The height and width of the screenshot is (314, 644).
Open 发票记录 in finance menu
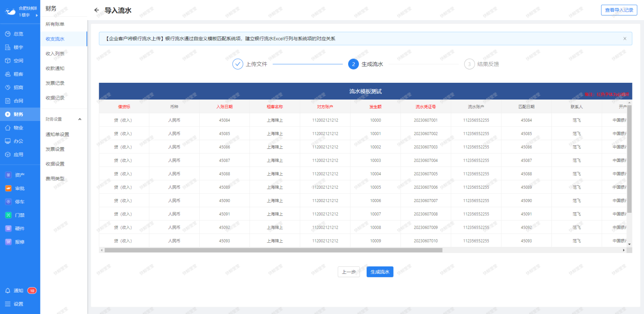pyautogui.click(x=55, y=83)
